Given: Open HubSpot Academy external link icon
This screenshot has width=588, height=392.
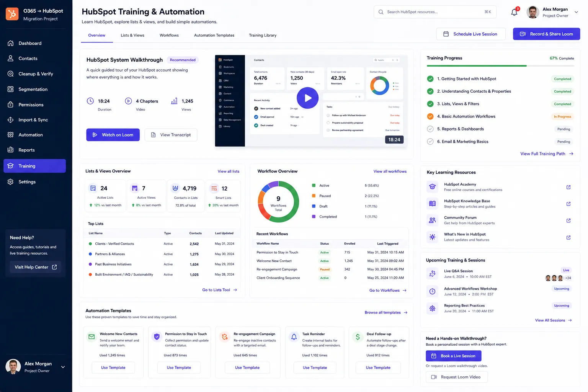Looking at the screenshot, I should click(568, 187).
